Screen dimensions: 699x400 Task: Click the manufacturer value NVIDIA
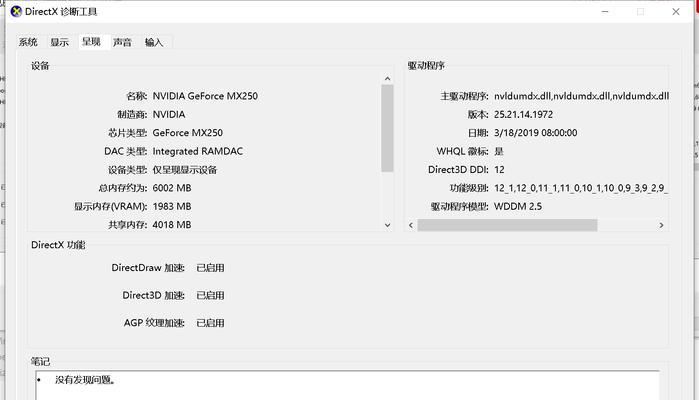169,114
